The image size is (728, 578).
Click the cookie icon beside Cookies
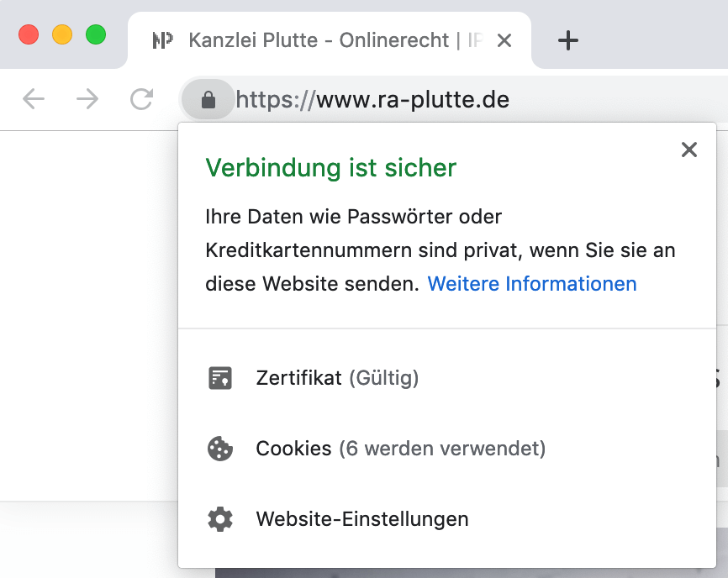tap(220, 449)
